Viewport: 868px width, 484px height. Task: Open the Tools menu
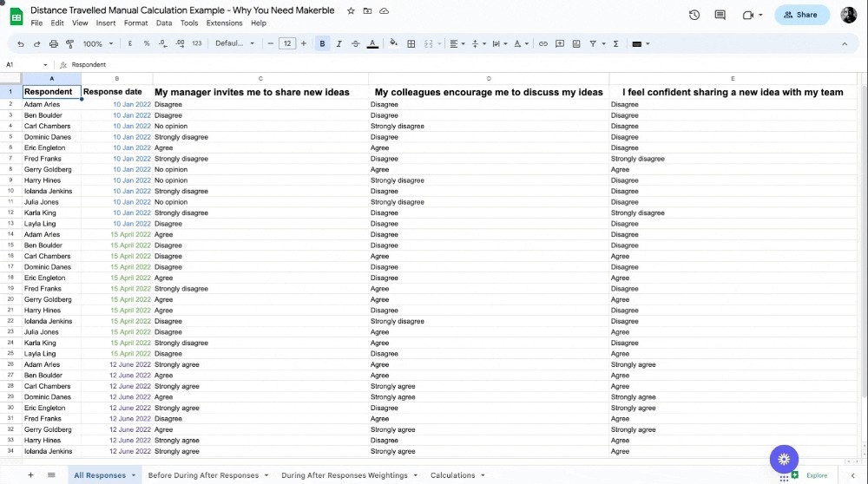click(188, 23)
